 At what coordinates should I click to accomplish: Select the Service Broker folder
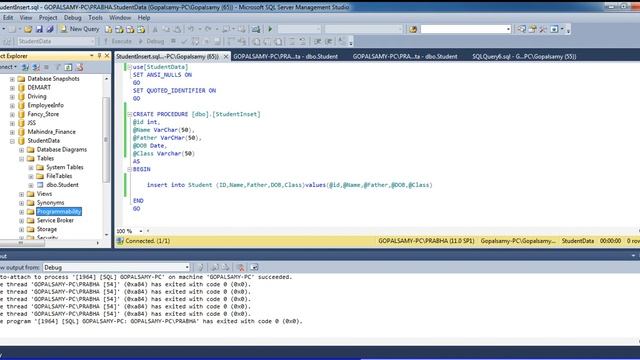pos(55,220)
